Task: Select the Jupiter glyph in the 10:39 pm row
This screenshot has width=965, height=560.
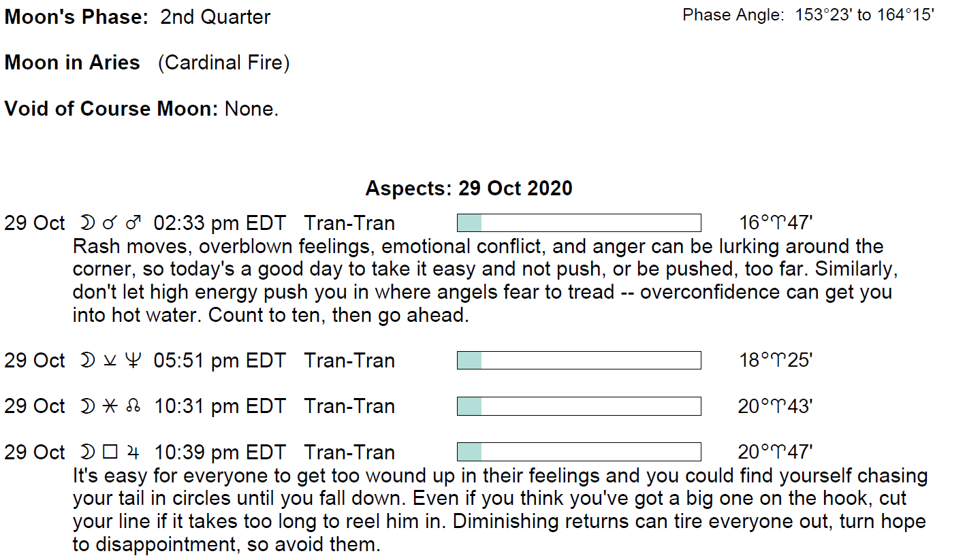Action: [133, 452]
